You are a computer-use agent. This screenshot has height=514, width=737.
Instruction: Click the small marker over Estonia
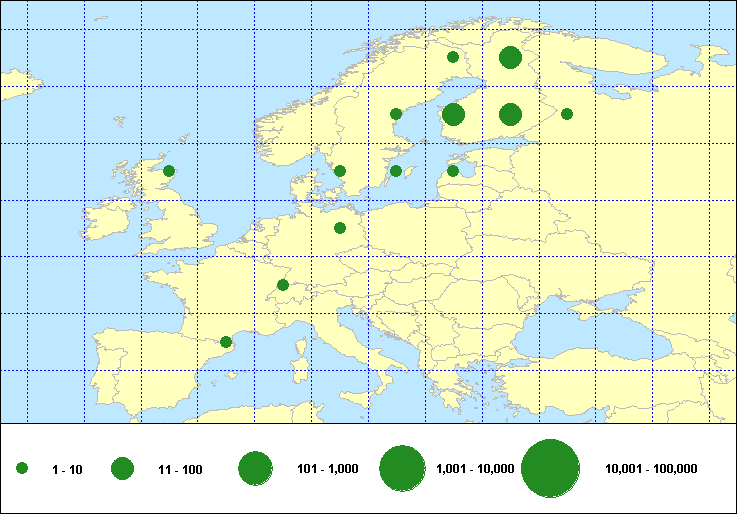pos(453,171)
